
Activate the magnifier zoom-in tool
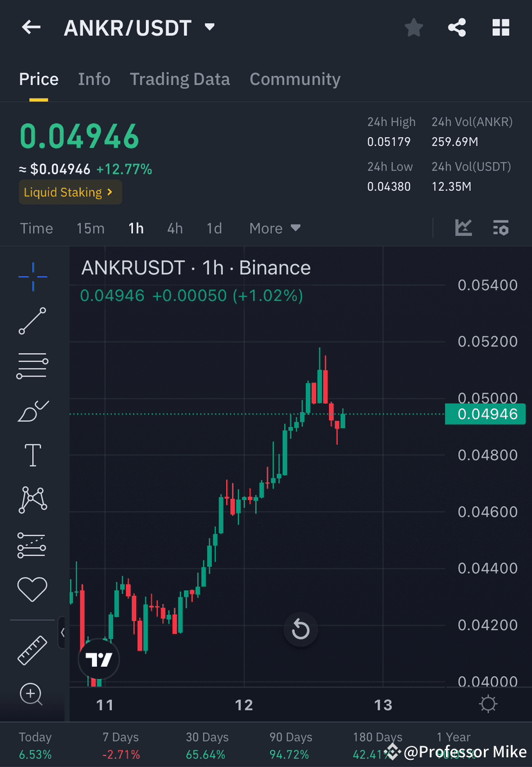pos(31,694)
